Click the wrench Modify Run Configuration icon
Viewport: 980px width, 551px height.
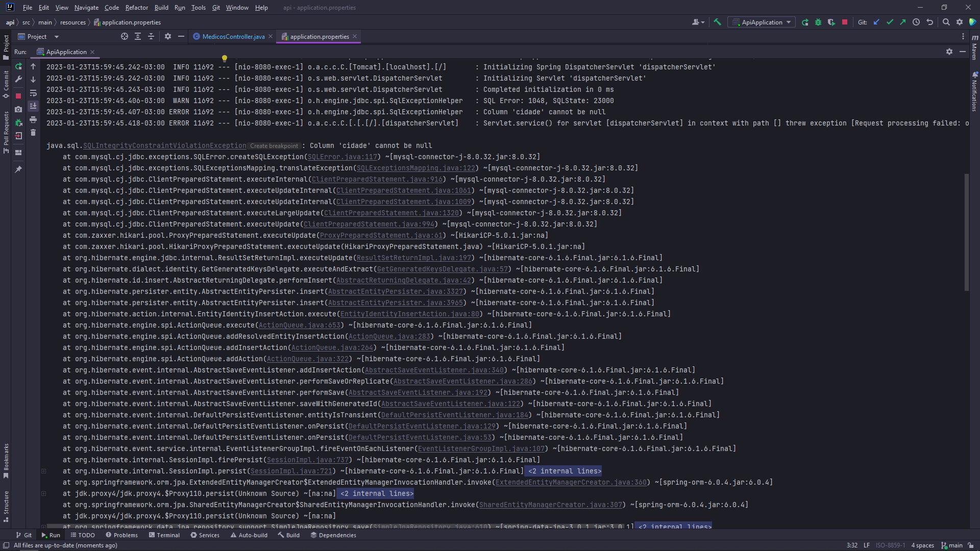(18, 80)
